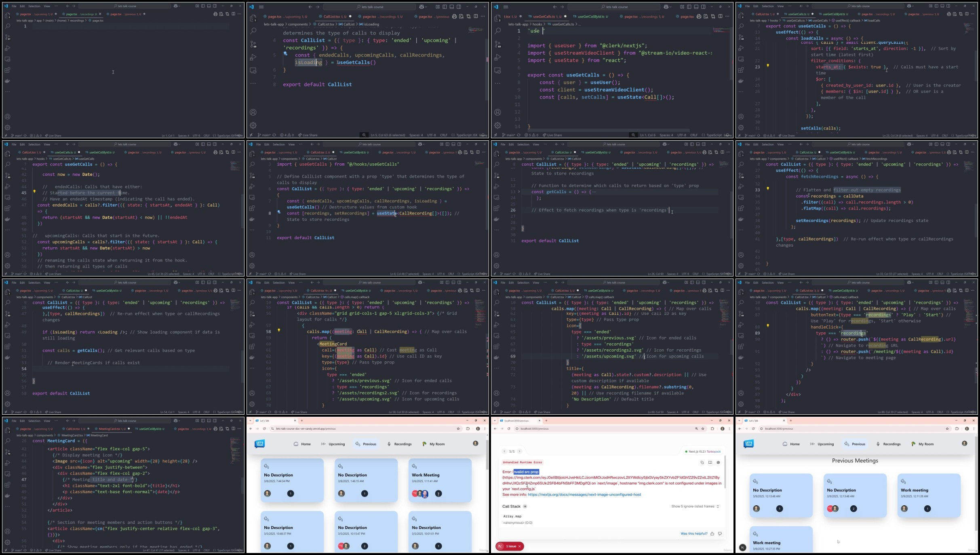
Task: Copy error info in Unhandled Runtime Error browser
Action: [x=702, y=462]
